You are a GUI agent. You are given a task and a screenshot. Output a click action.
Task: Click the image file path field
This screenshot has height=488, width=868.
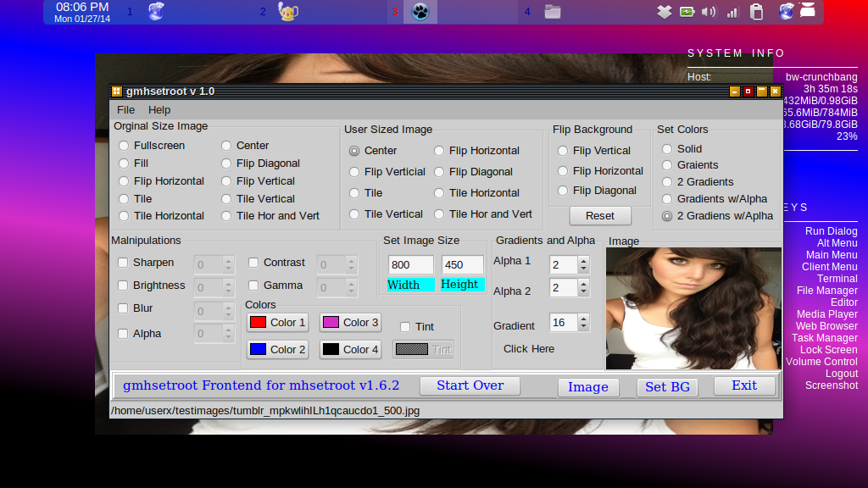pyautogui.click(x=339, y=410)
